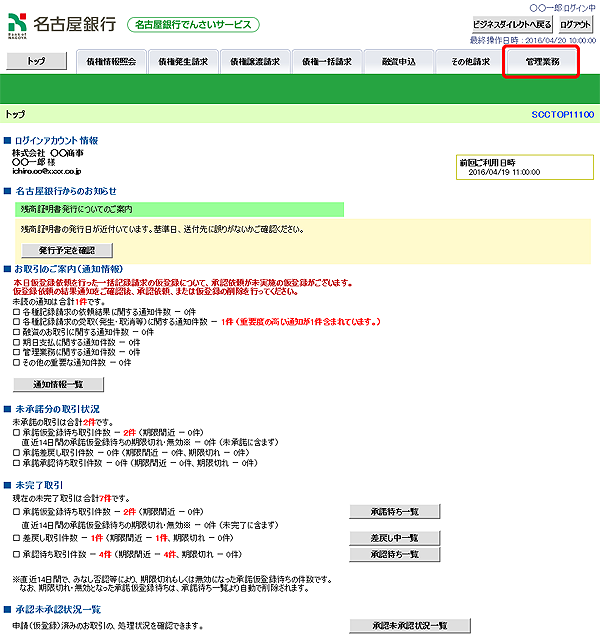The height and width of the screenshot is (642, 600).
Task: Select the その他請求 tab
Action: pyautogui.click(x=471, y=62)
